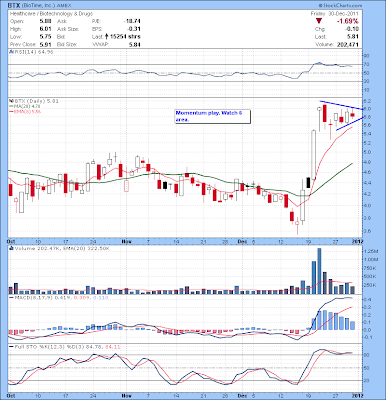This screenshot has height=400, width=386.
Task: Click the Dec label under the price panel
Action: pyautogui.click(x=242, y=241)
